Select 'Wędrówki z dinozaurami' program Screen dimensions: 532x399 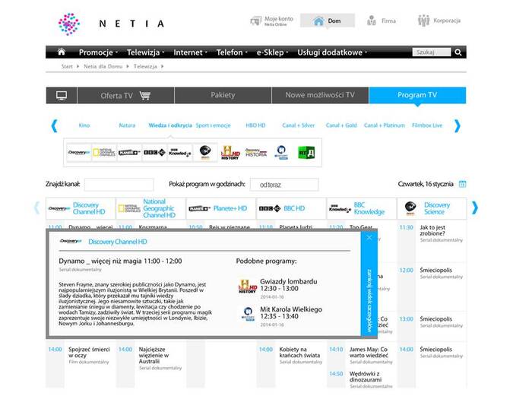tap(365, 377)
